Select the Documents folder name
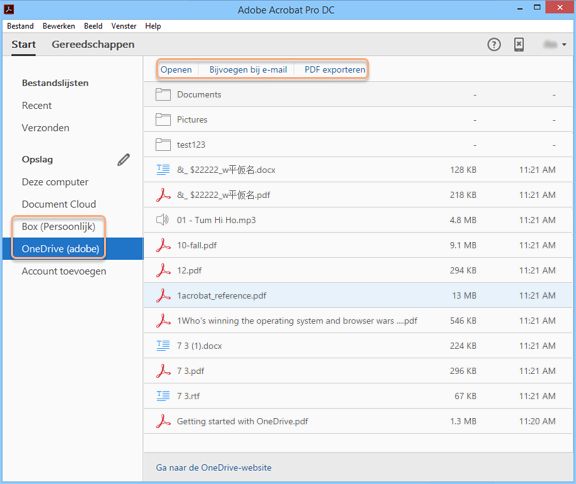Screen dimensions: 576x484 tap(199, 95)
